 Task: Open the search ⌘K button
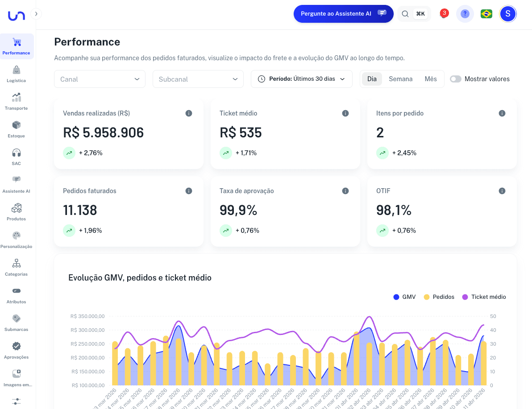pyautogui.click(x=413, y=14)
